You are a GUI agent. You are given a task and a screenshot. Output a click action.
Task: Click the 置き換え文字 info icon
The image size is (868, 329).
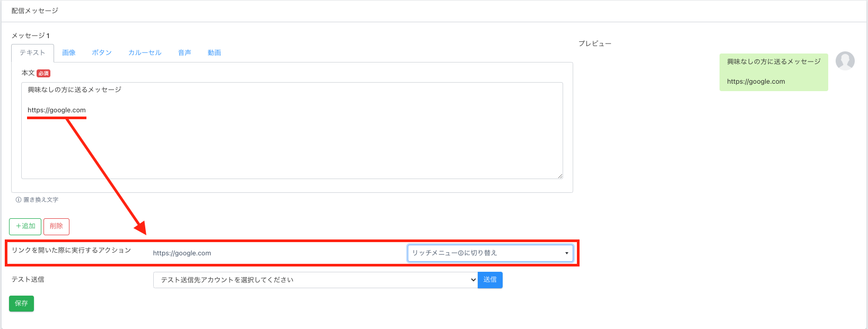tap(19, 200)
